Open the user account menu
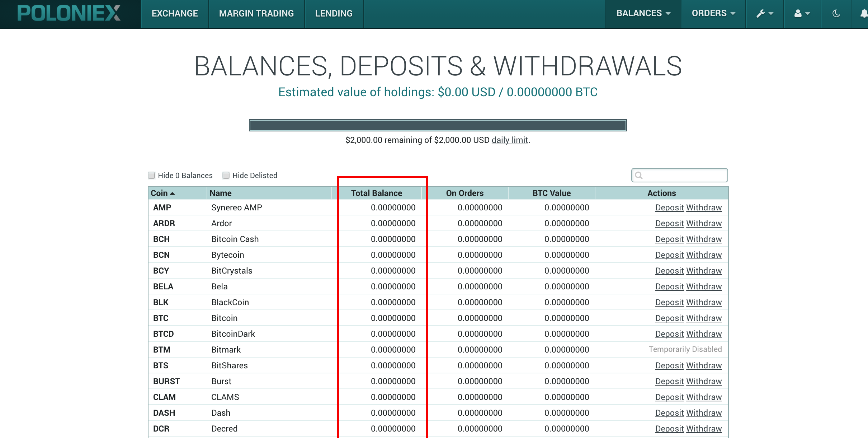This screenshot has width=868, height=438. (802, 14)
